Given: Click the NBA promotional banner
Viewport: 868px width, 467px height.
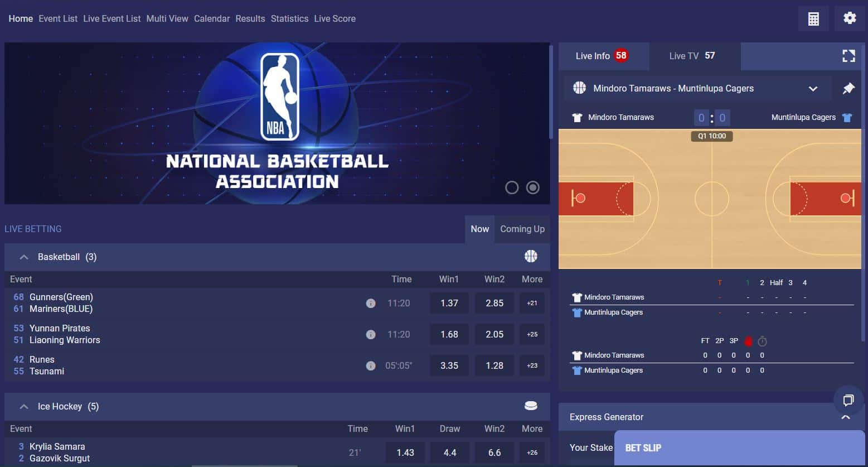Looking at the screenshot, I should click(x=277, y=123).
